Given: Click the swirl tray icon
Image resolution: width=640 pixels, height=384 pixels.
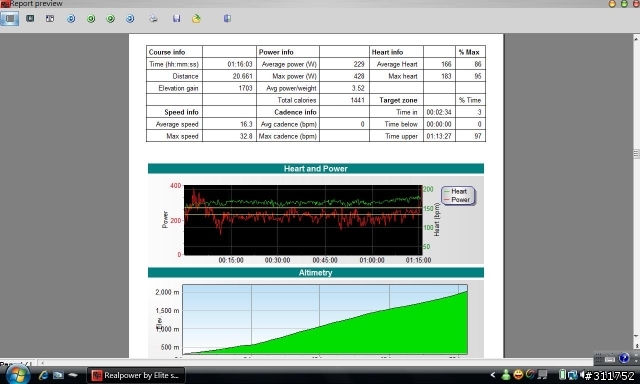Looking at the screenshot, I should click(x=530, y=374).
